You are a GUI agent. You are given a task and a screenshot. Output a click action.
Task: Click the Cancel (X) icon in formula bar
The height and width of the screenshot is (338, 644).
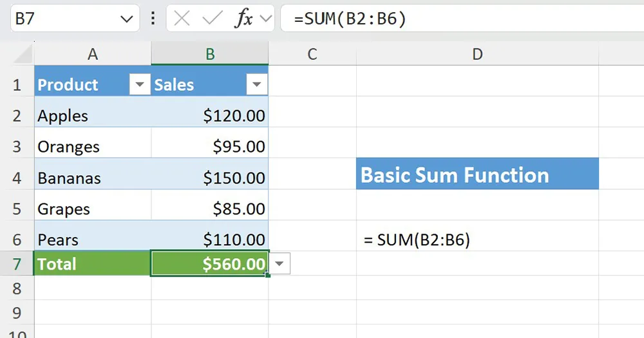coord(182,19)
